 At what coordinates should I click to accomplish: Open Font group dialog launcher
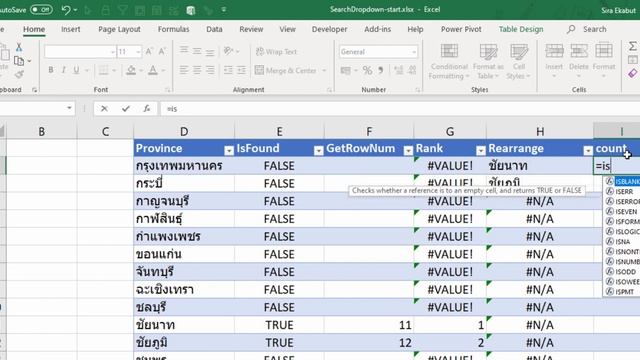(x=167, y=89)
